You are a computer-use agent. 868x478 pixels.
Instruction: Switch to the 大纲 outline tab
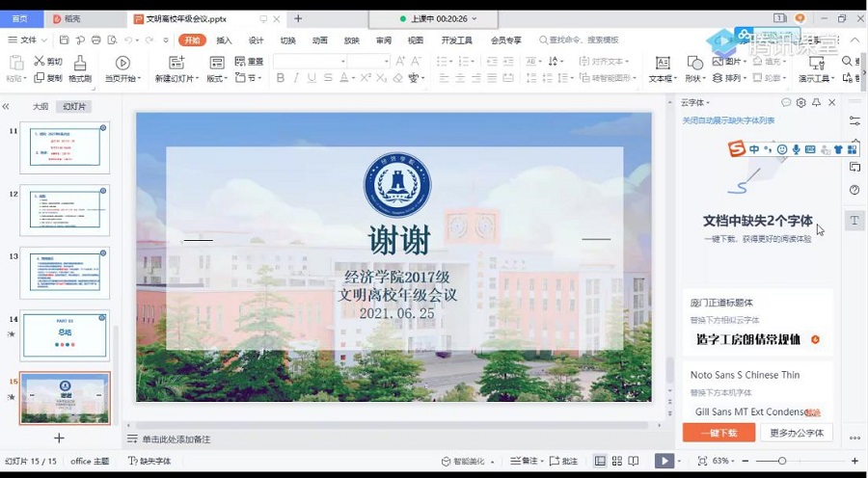pyautogui.click(x=40, y=106)
